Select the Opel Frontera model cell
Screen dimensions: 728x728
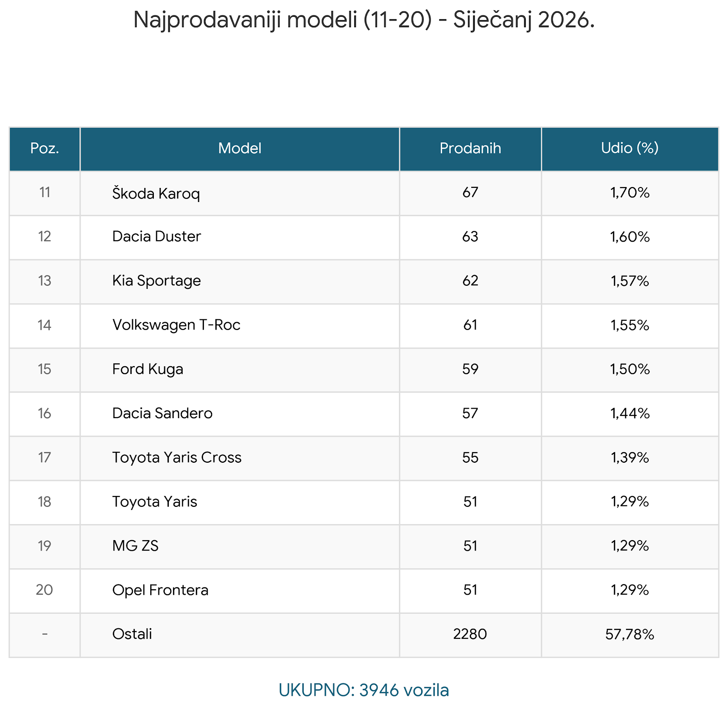(160, 590)
